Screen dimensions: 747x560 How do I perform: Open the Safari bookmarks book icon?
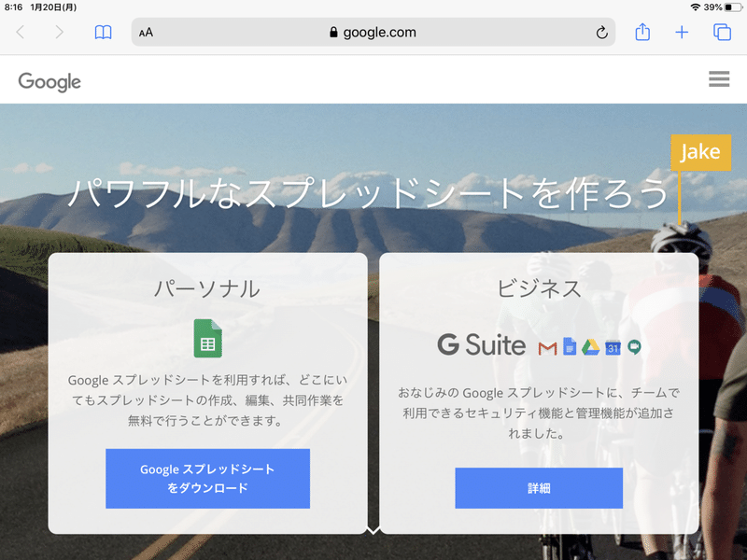pos(103,33)
